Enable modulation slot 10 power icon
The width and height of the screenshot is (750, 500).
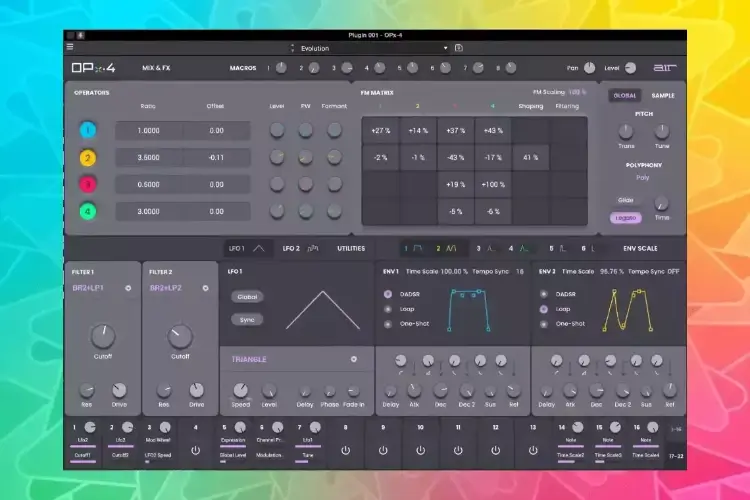pos(420,450)
